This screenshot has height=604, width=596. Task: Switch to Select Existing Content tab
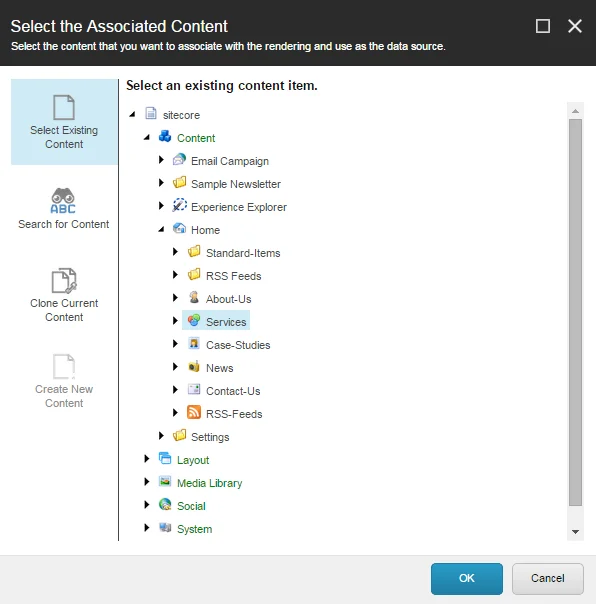64,122
